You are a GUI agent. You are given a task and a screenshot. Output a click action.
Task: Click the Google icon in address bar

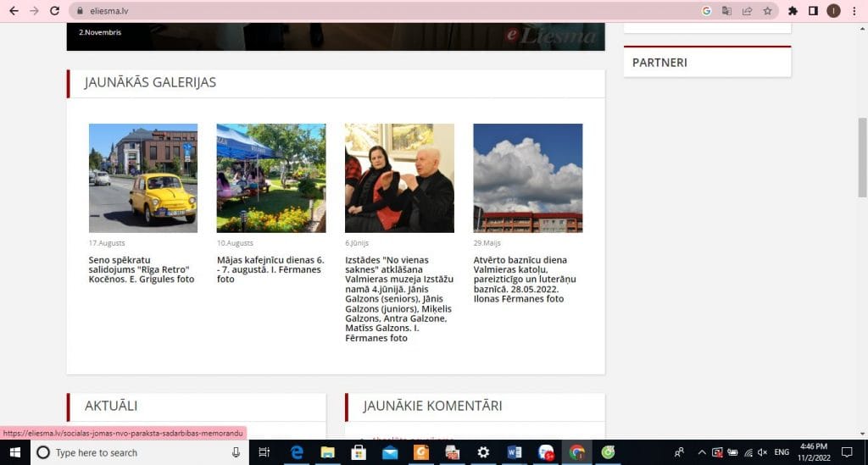point(706,11)
